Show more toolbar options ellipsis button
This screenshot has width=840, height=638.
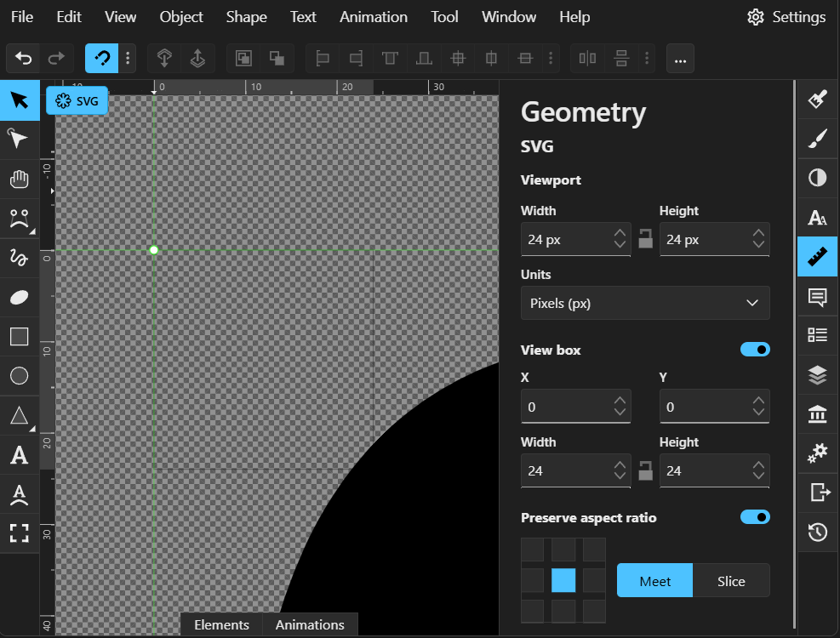(x=680, y=59)
